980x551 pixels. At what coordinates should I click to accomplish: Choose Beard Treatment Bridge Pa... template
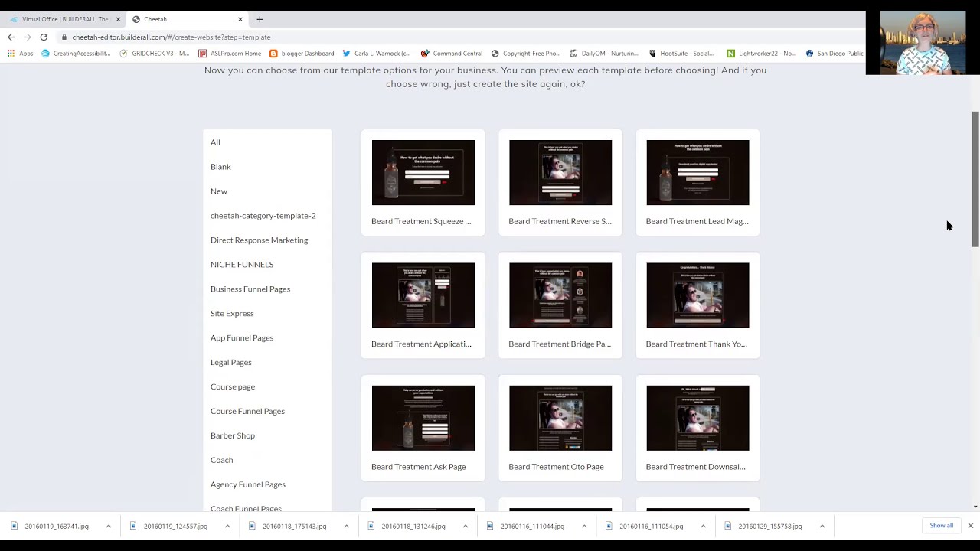560,305
